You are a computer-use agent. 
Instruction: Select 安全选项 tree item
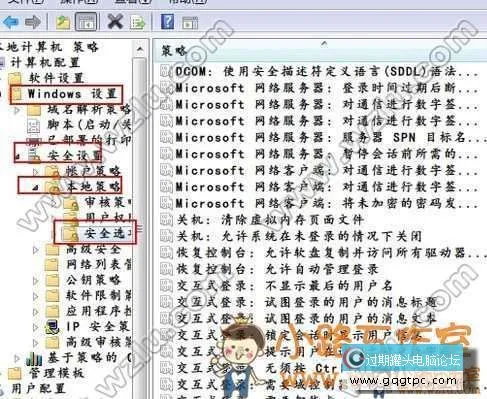(x=108, y=233)
